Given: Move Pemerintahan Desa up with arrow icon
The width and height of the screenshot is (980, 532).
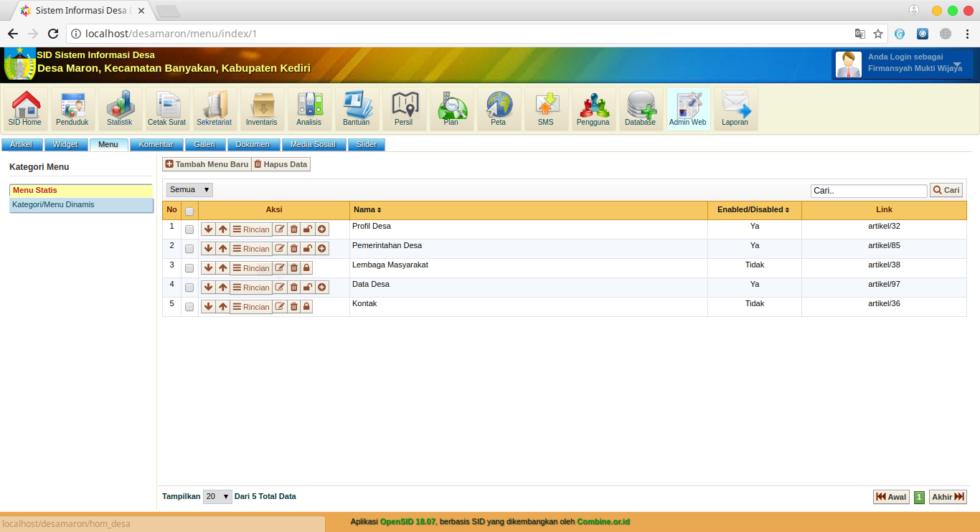Looking at the screenshot, I should [x=222, y=248].
